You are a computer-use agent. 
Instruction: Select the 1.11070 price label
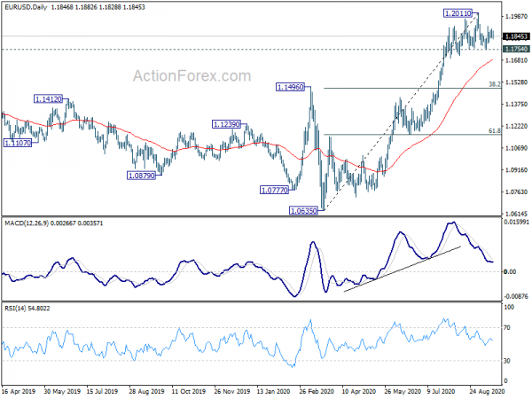click(x=18, y=143)
